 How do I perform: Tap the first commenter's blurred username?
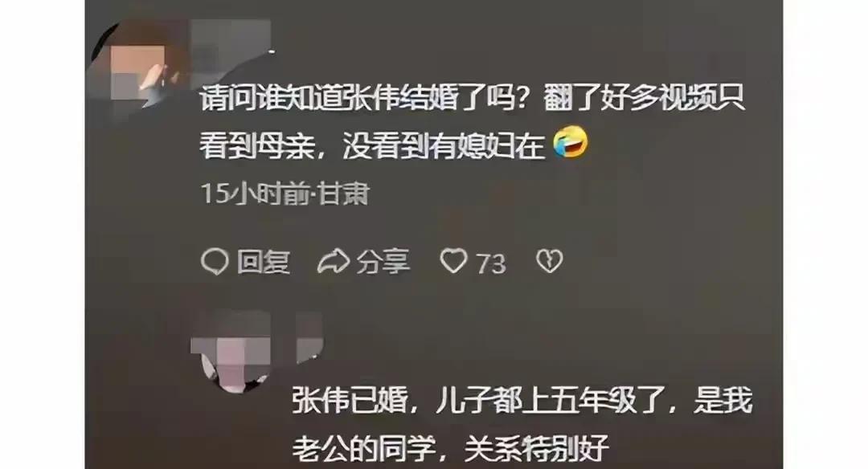tap(231, 40)
